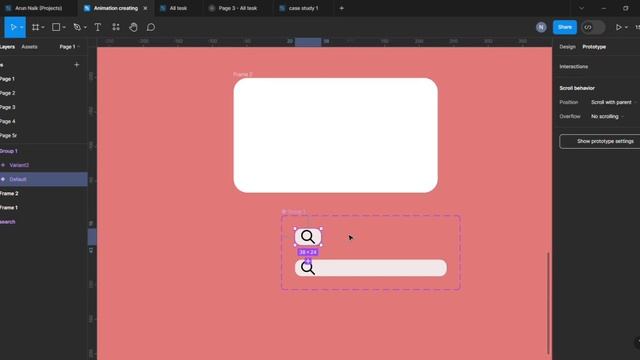
Task: Open the case study 1 tab
Action: [x=303, y=8]
